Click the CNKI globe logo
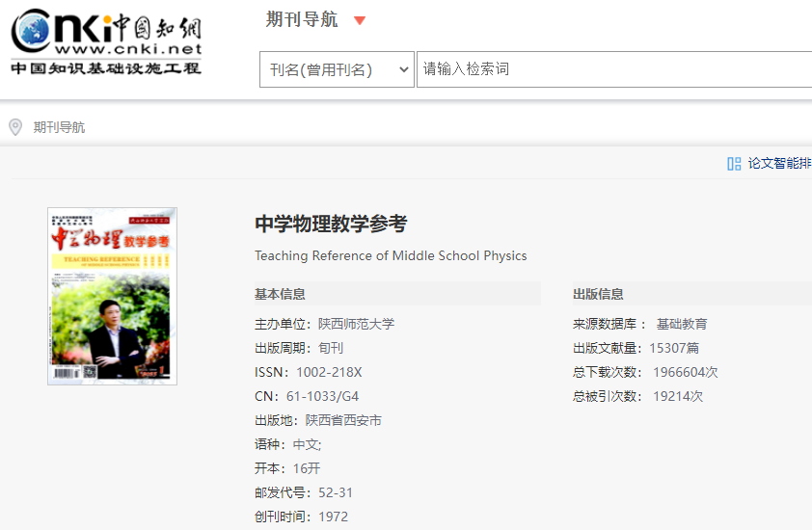Viewport: 812px width, 530px height. [x=31, y=30]
